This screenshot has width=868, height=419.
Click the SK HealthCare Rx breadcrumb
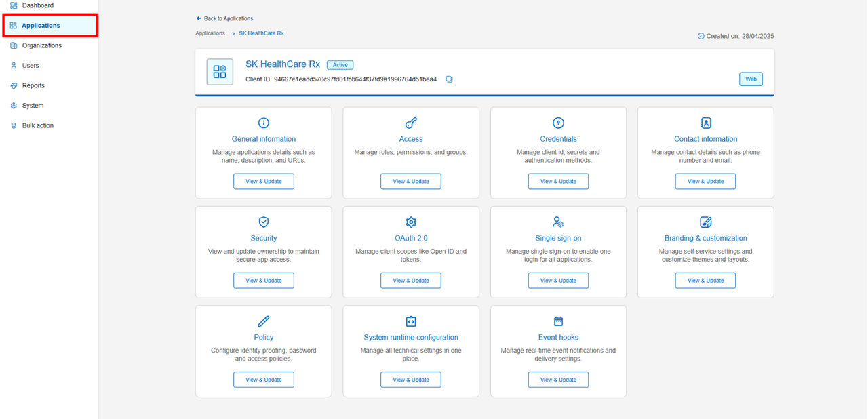pos(262,33)
